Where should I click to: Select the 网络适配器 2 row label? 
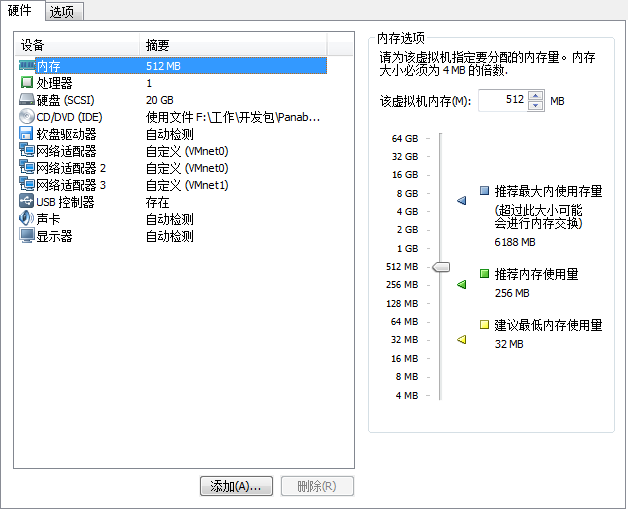click(x=71, y=168)
